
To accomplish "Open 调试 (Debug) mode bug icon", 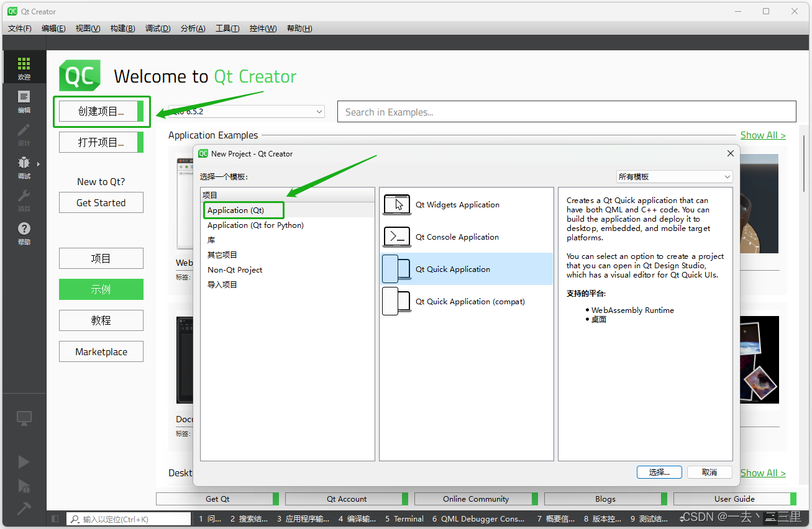I will click(x=24, y=167).
